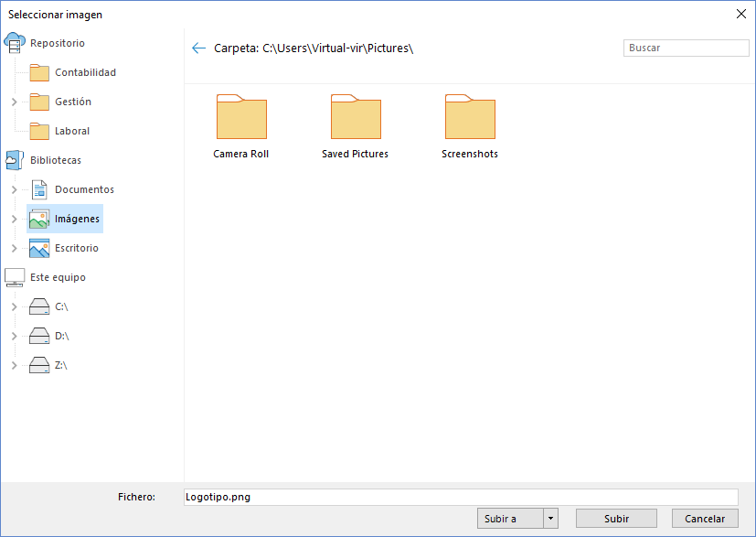The image size is (756, 537).
Task: Select the Repositorio label
Action: (58, 43)
